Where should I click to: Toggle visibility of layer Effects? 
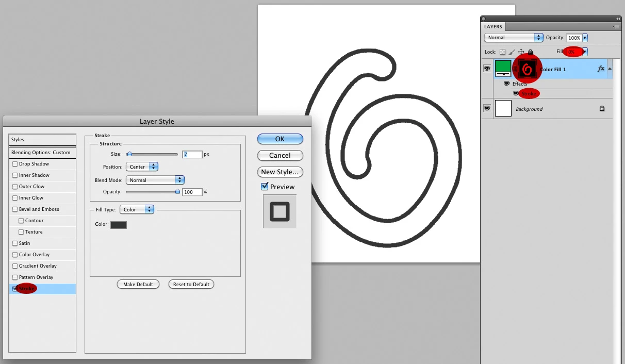[506, 84]
